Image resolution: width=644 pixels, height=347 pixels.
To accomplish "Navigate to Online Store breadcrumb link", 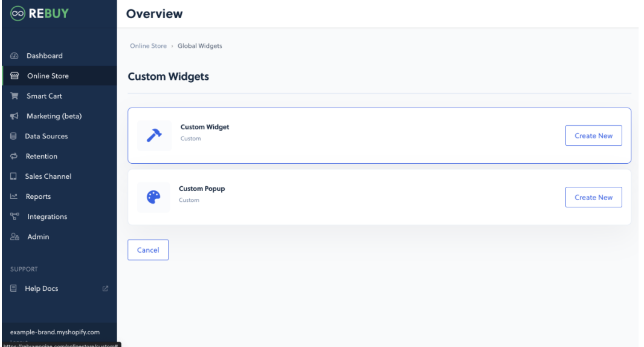I will [x=148, y=46].
